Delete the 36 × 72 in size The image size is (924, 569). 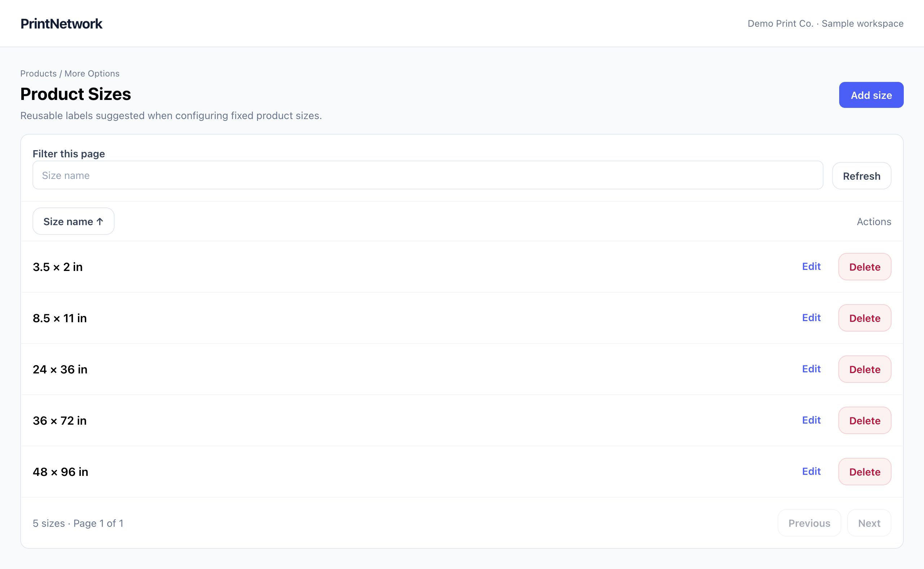point(864,420)
